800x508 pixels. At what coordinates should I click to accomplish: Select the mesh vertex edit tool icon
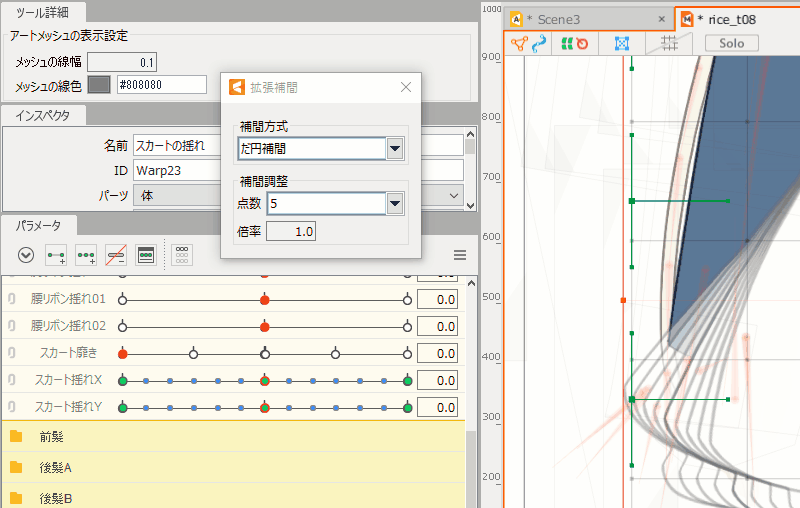520,43
